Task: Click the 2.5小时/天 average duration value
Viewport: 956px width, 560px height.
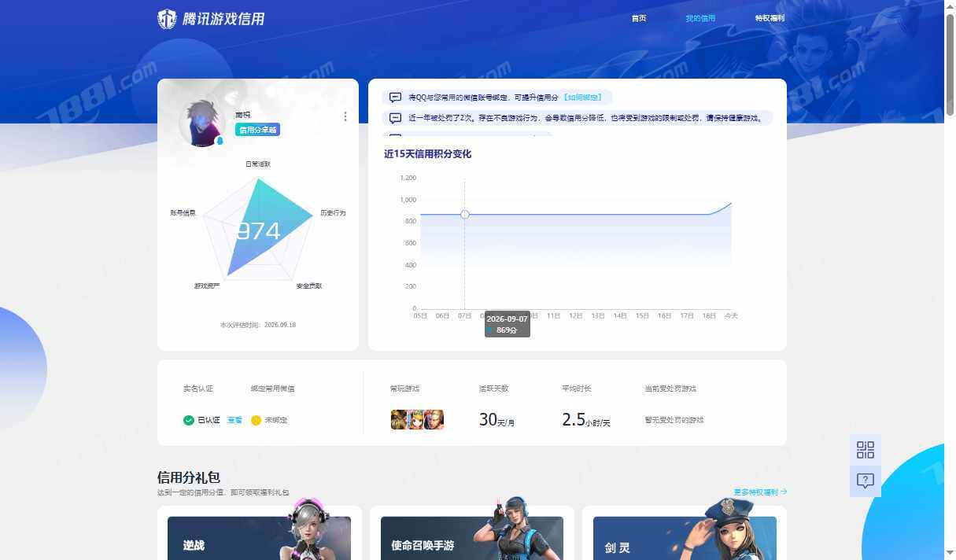Action: point(586,420)
